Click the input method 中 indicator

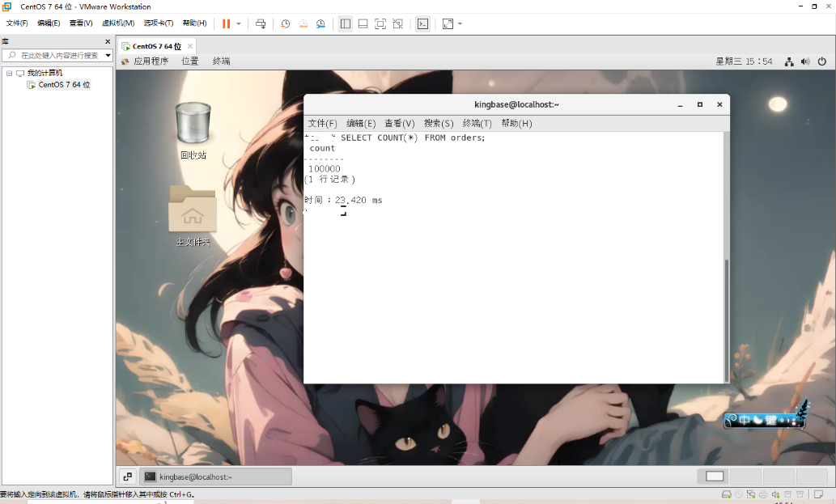pos(744,421)
